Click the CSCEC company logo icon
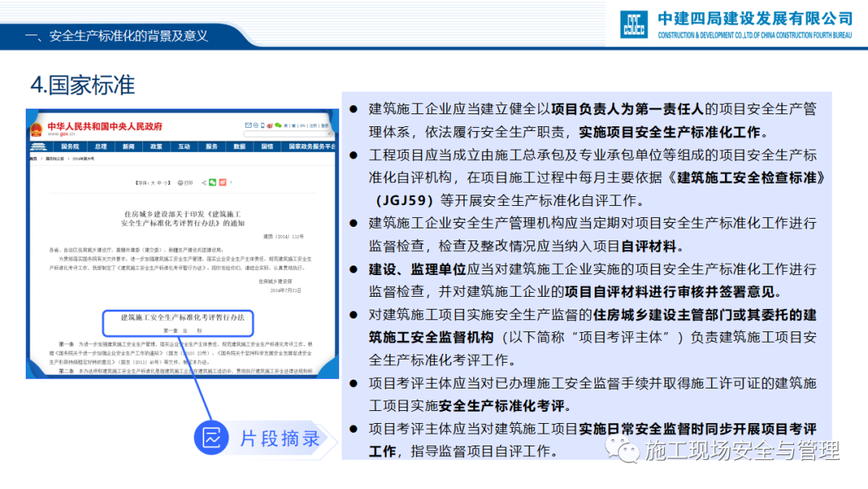Image resolution: width=868 pixels, height=489 pixels. pyautogui.click(x=634, y=24)
